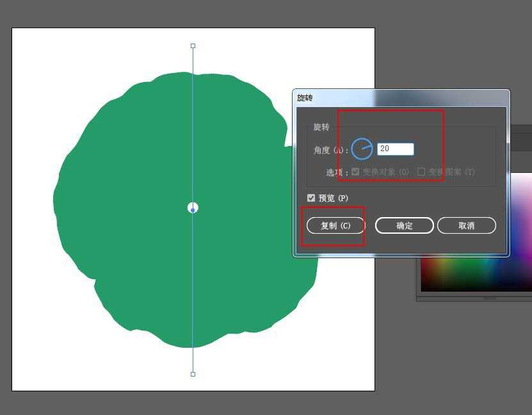Screen dimensions: 532x415
Task: Click the 角度 (A) angle label
Action: coord(330,150)
